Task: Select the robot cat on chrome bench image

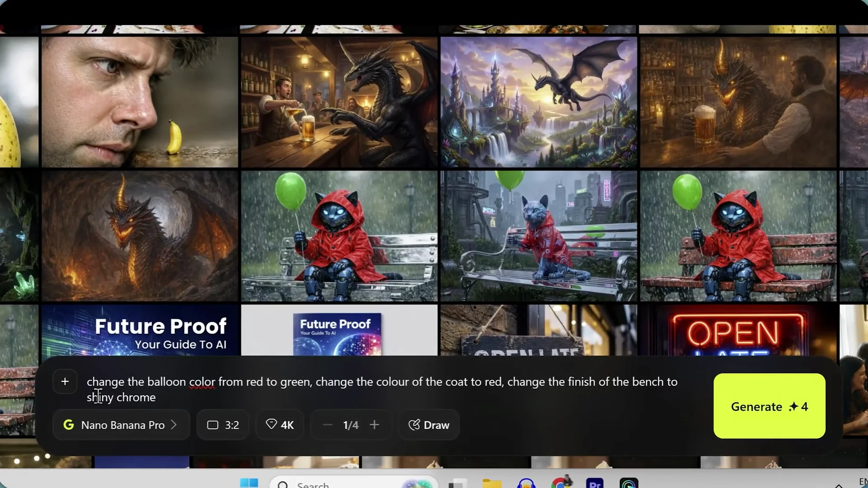Action: click(339, 236)
